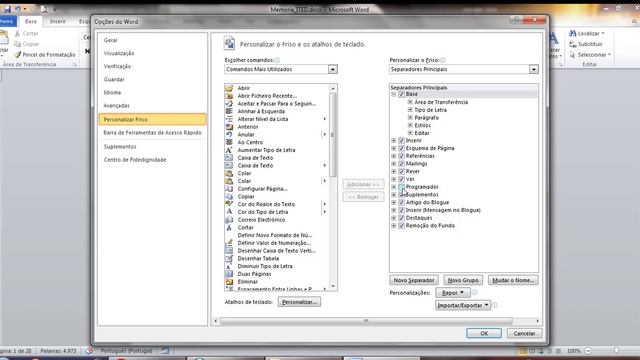The height and width of the screenshot is (360, 640).
Task: Click the Personalizar keyboard shortcuts button
Action: click(299, 302)
